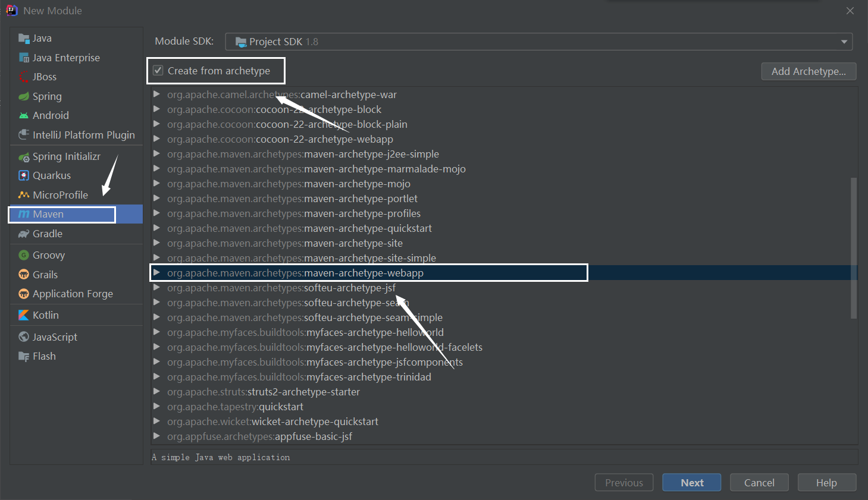The width and height of the screenshot is (868, 500).
Task: Select myfaces-archetype-jsfcomponents row
Action: click(503, 362)
